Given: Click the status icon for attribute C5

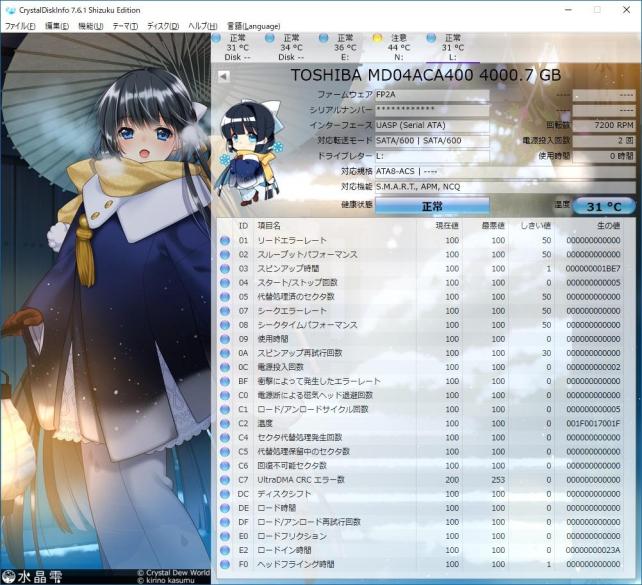Looking at the screenshot, I should (225, 452).
